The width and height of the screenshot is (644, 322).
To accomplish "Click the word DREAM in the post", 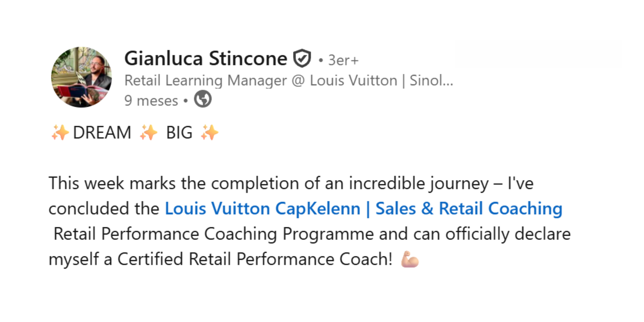I will (x=102, y=132).
